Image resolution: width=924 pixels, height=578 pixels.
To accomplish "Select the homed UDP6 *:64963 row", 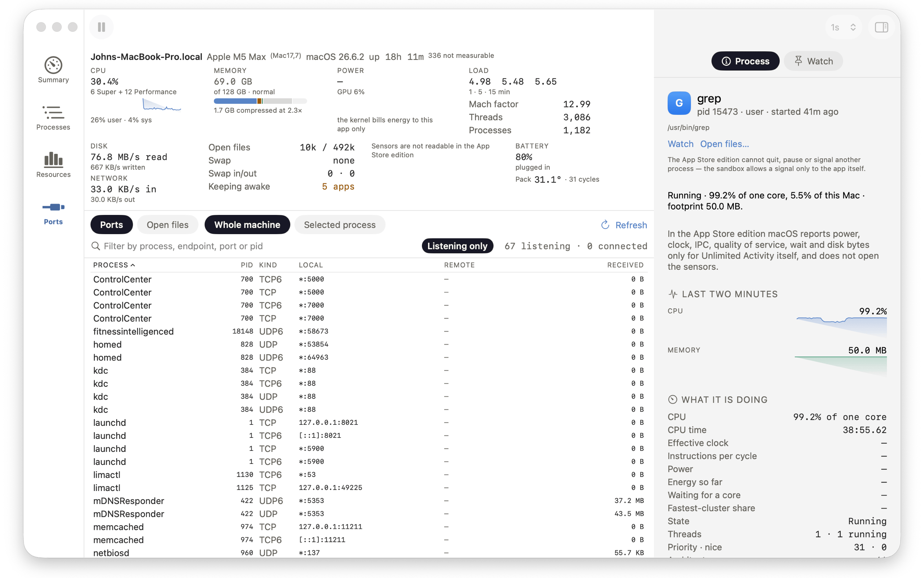I will tap(369, 357).
